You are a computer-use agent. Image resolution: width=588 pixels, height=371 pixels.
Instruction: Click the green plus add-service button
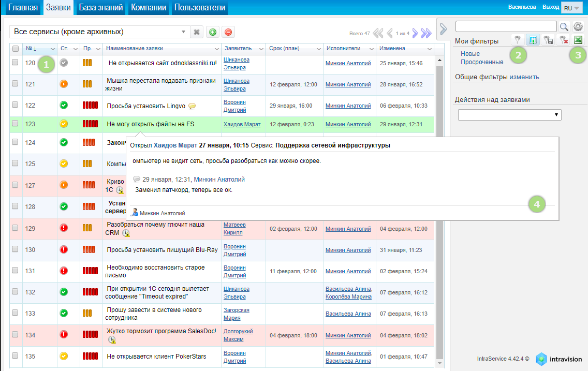click(x=212, y=32)
